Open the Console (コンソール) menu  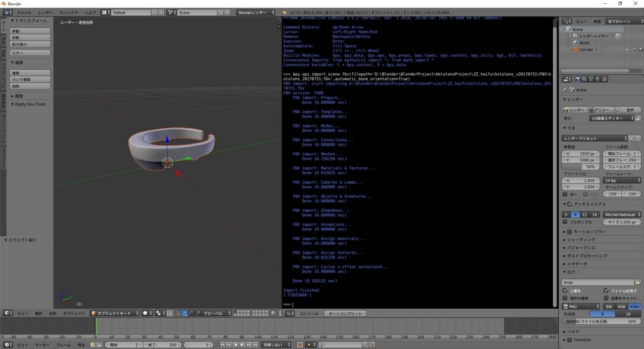tap(309, 314)
